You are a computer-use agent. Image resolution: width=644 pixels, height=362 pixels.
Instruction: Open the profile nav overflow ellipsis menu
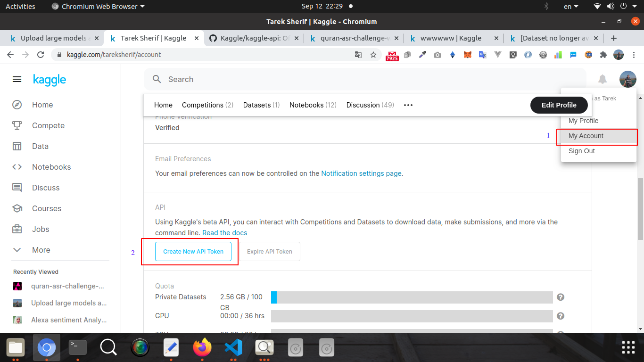click(408, 105)
